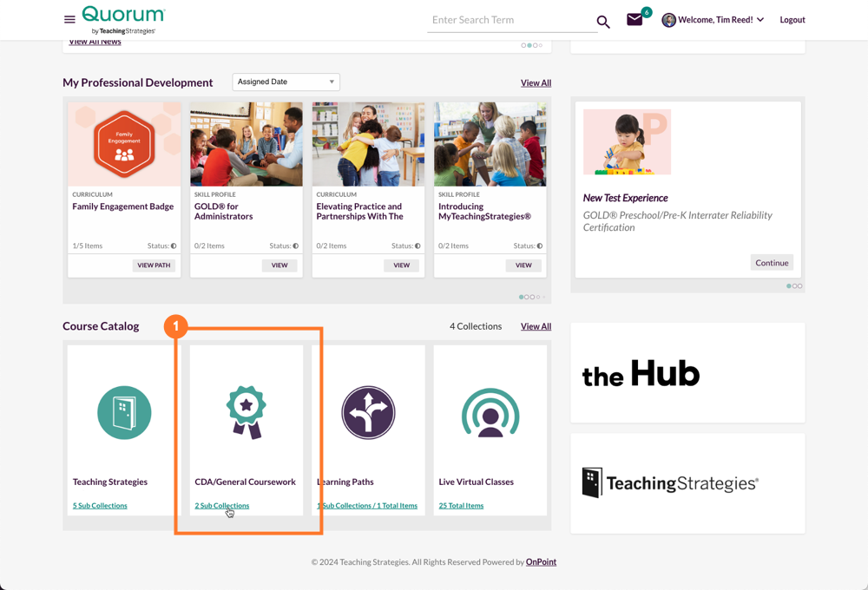Select Logout in the header
Screen dimensions: 868x590
point(792,20)
